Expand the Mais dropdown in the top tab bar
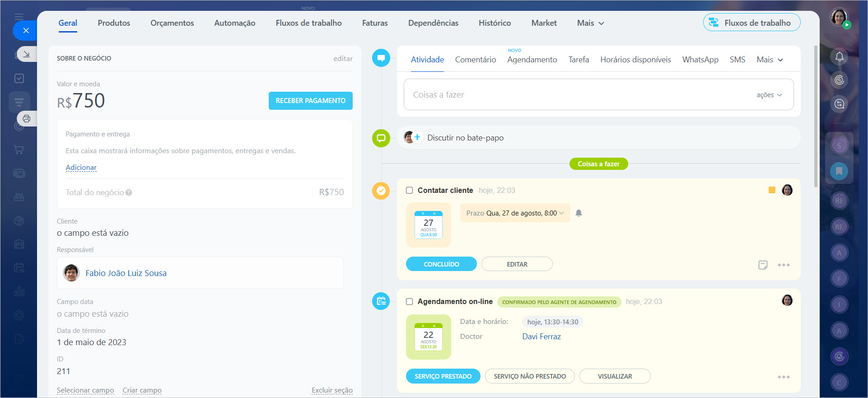The image size is (868, 398). [590, 23]
